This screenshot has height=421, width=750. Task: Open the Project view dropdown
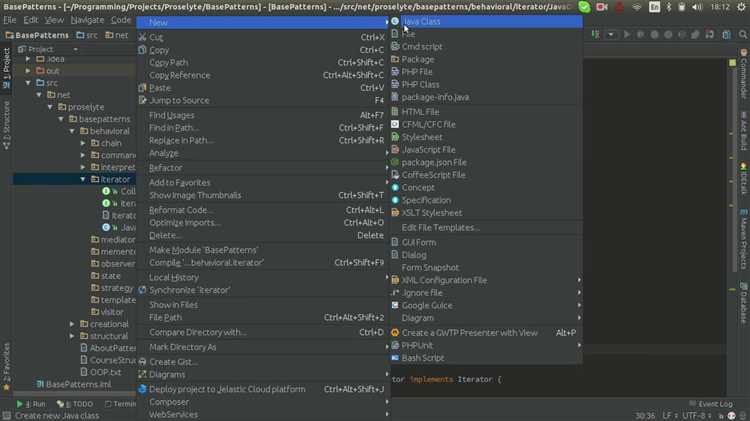pyautogui.click(x=76, y=49)
